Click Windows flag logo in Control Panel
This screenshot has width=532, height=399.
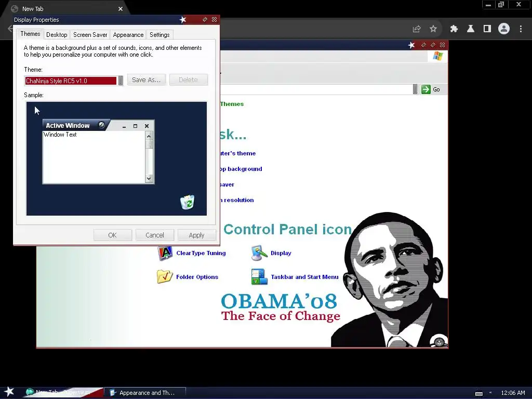(437, 56)
